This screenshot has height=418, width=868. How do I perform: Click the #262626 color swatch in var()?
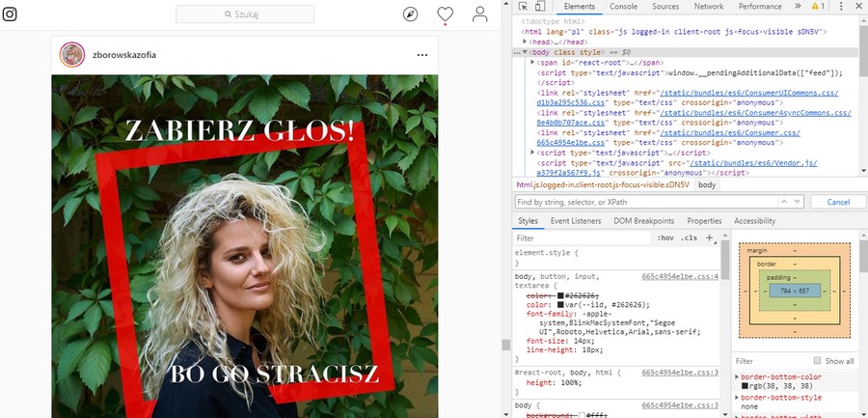[x=560, y=305]
